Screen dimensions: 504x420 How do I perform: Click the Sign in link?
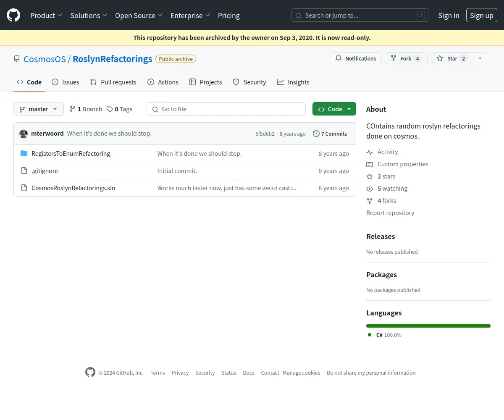pyautogui.click(x=449, y=16)
